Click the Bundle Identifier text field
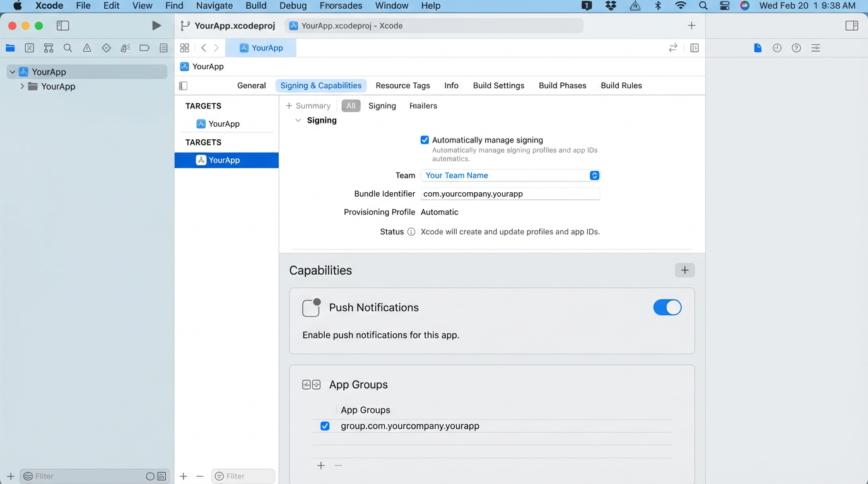Viewport: 868px width, 484px height. [x=510, y=193]
